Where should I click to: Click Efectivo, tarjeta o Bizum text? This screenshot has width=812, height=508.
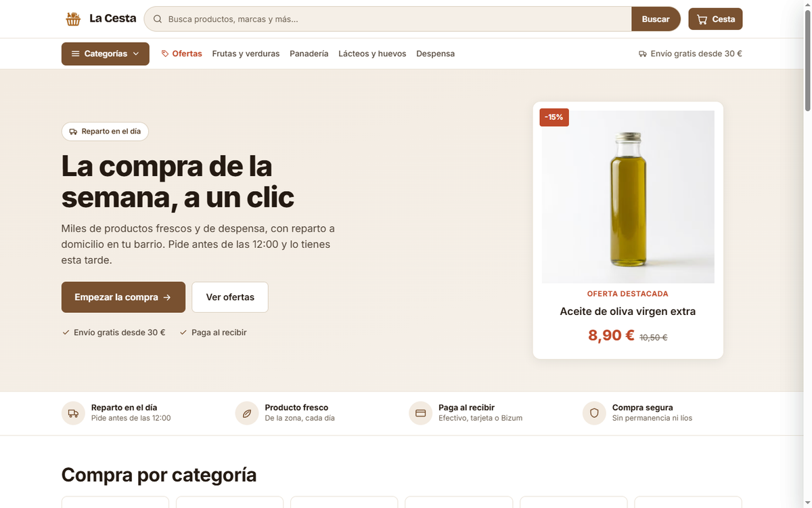click(x=480, y=419)
